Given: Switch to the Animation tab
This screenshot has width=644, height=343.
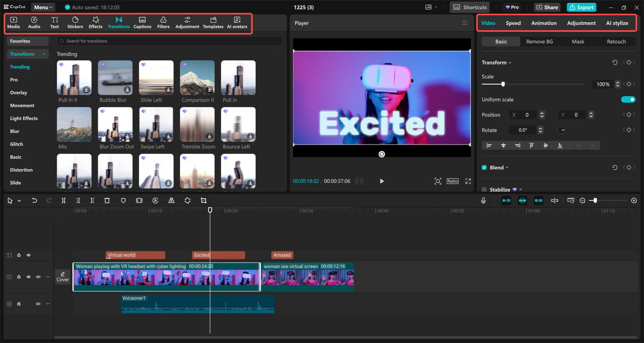Looking at the screenshot, I should coord(544,23).
